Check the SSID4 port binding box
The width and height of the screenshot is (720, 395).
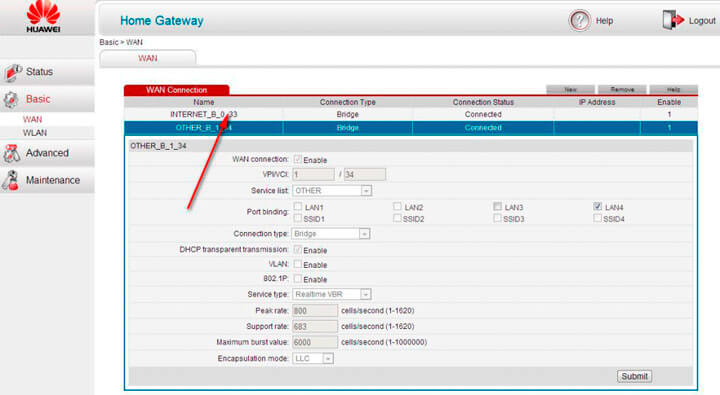tap(597, 218)
